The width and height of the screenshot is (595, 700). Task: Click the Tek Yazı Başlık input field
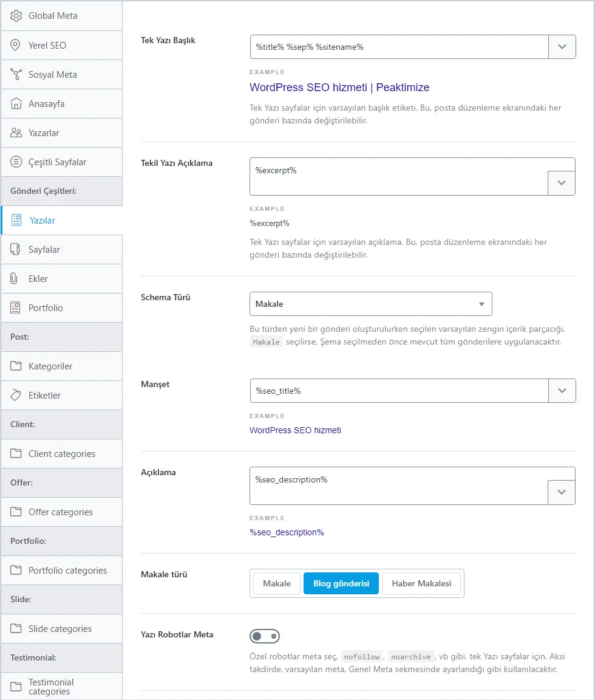tap(399, 47)
